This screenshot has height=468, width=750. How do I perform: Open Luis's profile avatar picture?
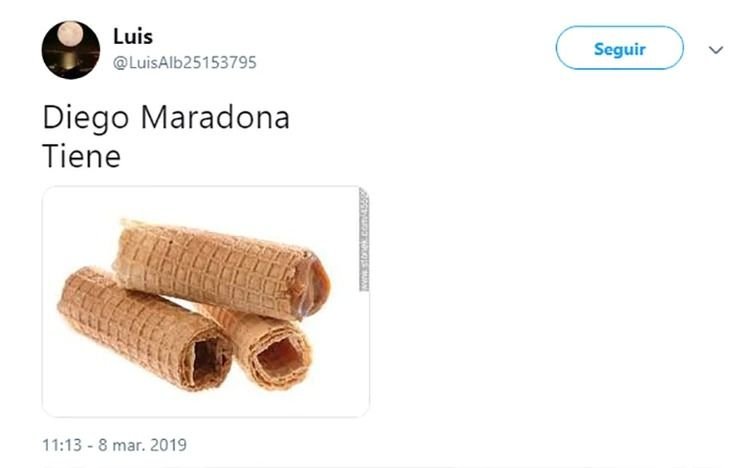[x=71, y=50]
